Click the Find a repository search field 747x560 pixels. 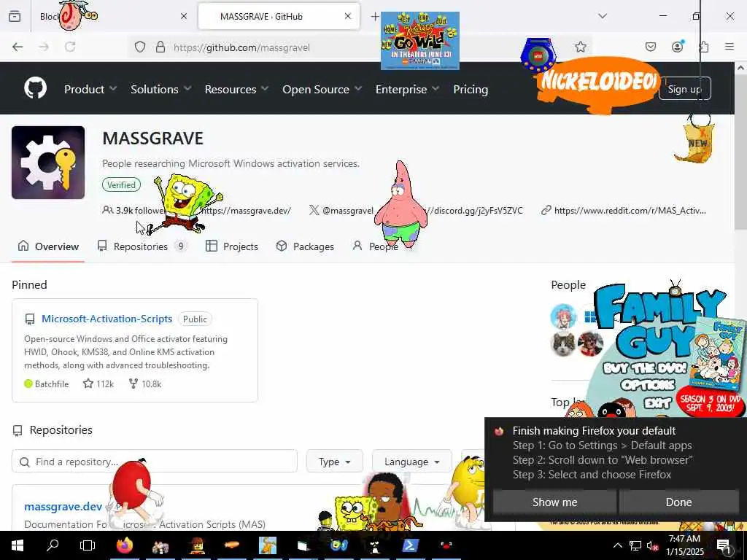[x=155, y=462]
